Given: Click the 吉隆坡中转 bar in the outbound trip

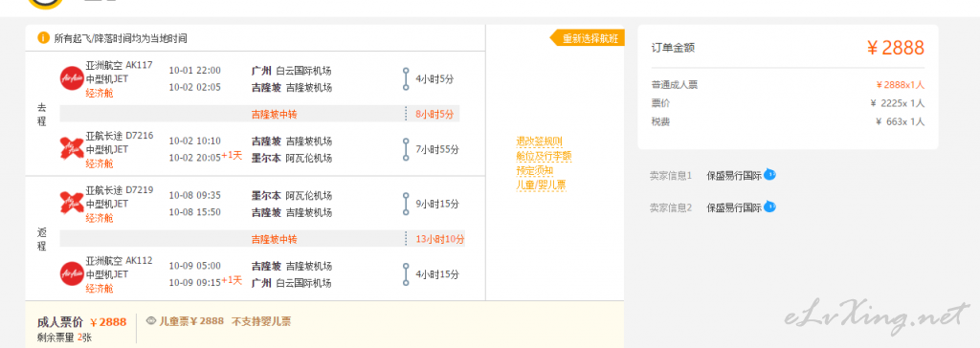Looking at the screenshot, I should coord(259,115).
